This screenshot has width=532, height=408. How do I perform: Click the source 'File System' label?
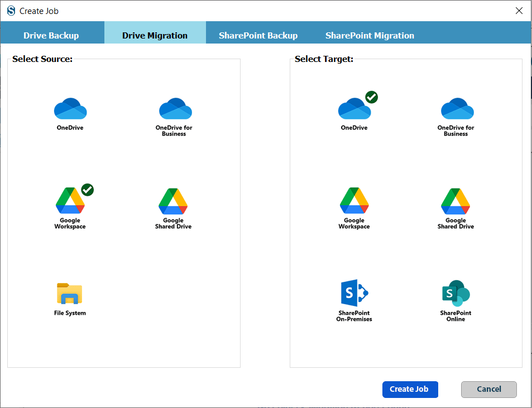pos(70,313)
